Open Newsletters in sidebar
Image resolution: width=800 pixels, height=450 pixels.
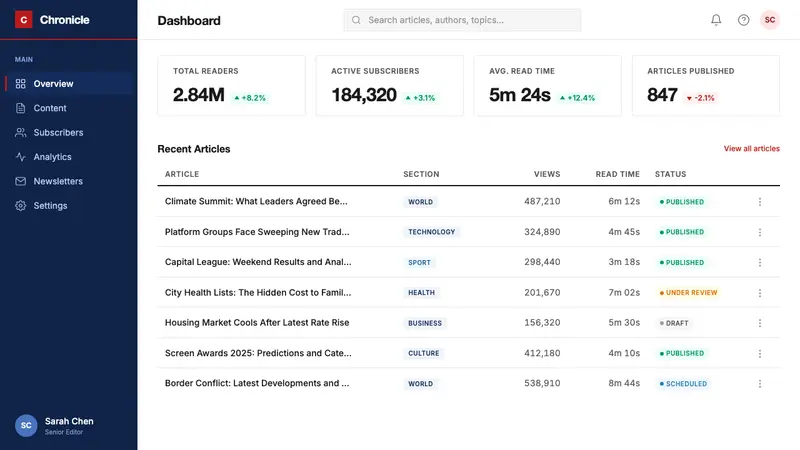pyautogui.click(x=69, y=181)
